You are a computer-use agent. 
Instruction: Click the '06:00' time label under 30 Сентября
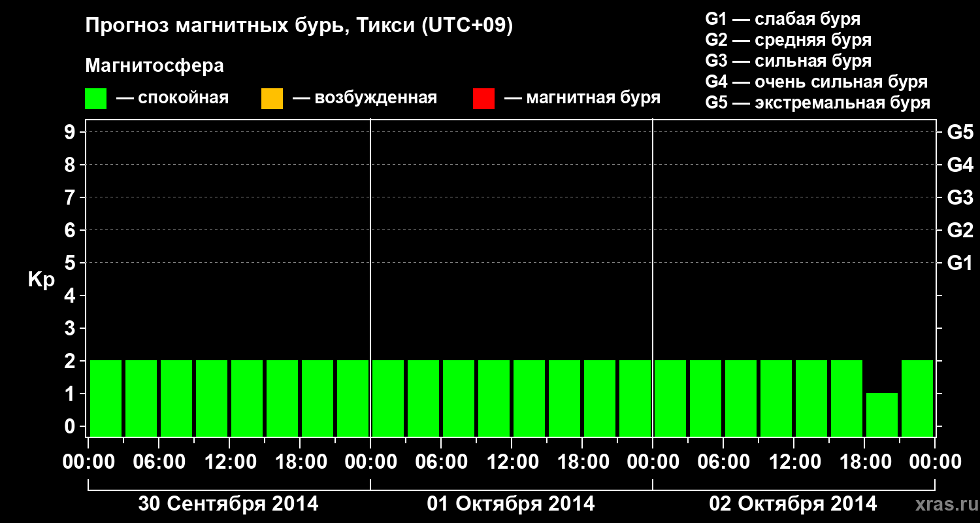[159, 462]
